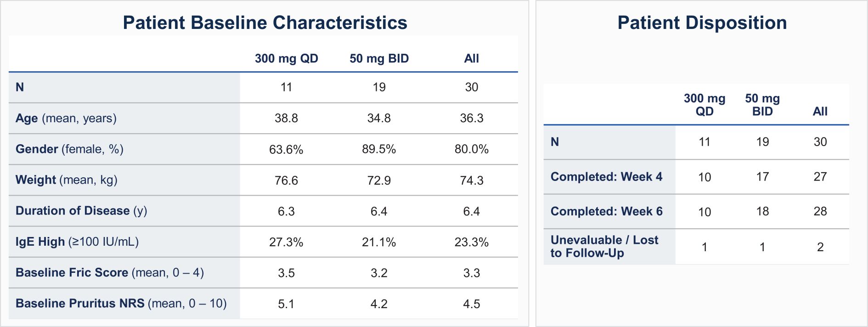Click the Patient Disposition title
The image size is (868, 327).
(x=702, y=23)
